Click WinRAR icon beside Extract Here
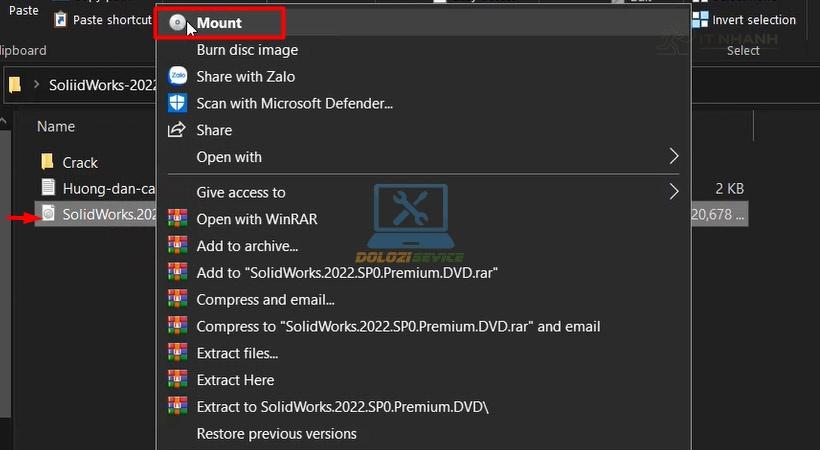Screen dimensions: 820x450 177,380
